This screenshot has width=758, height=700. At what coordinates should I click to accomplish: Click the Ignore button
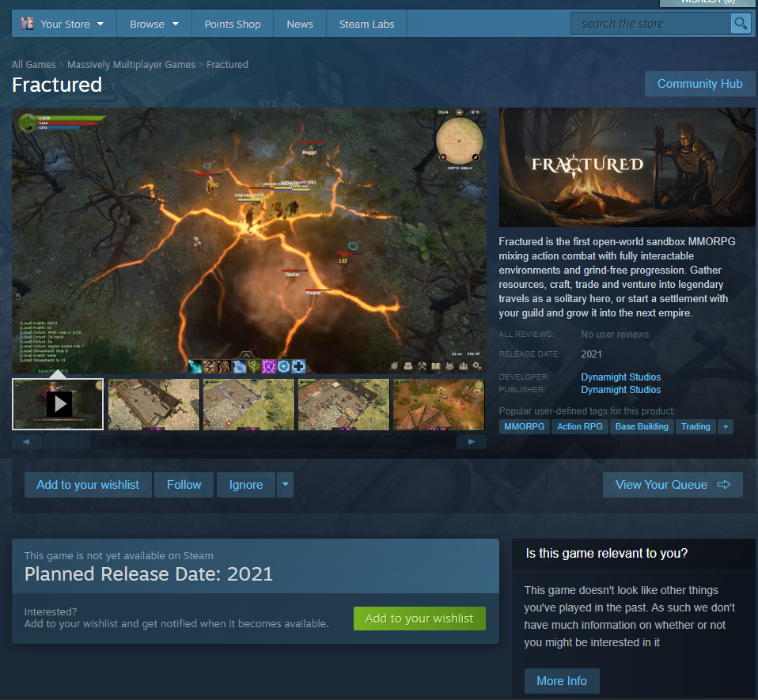pyautogui.click(x=246, y=485)
